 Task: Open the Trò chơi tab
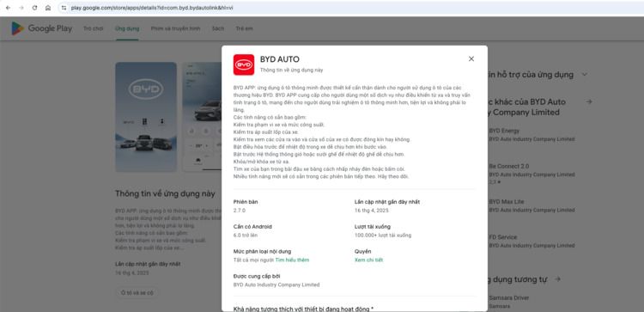[94, 28]
